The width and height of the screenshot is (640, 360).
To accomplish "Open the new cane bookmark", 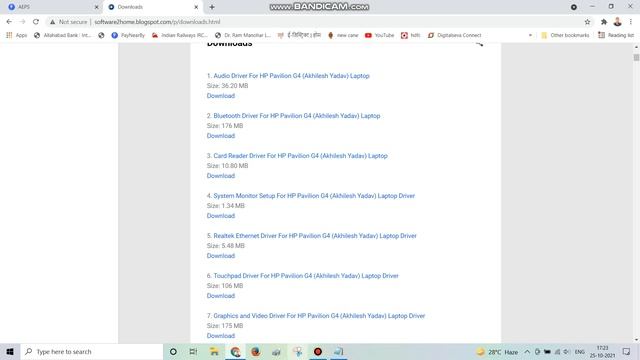I will [343, 36].
